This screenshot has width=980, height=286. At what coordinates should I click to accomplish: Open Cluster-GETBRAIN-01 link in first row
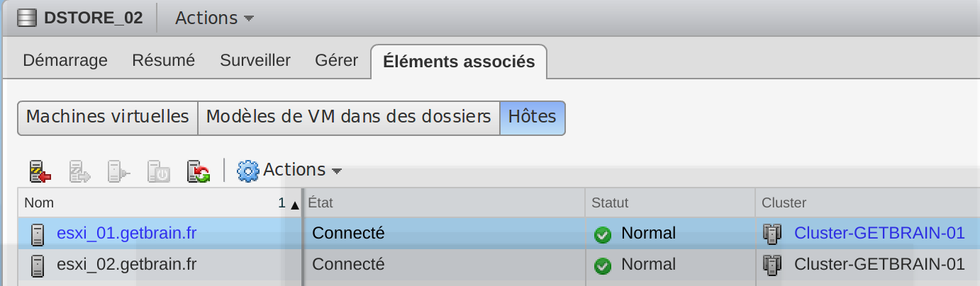coord(879,233)
